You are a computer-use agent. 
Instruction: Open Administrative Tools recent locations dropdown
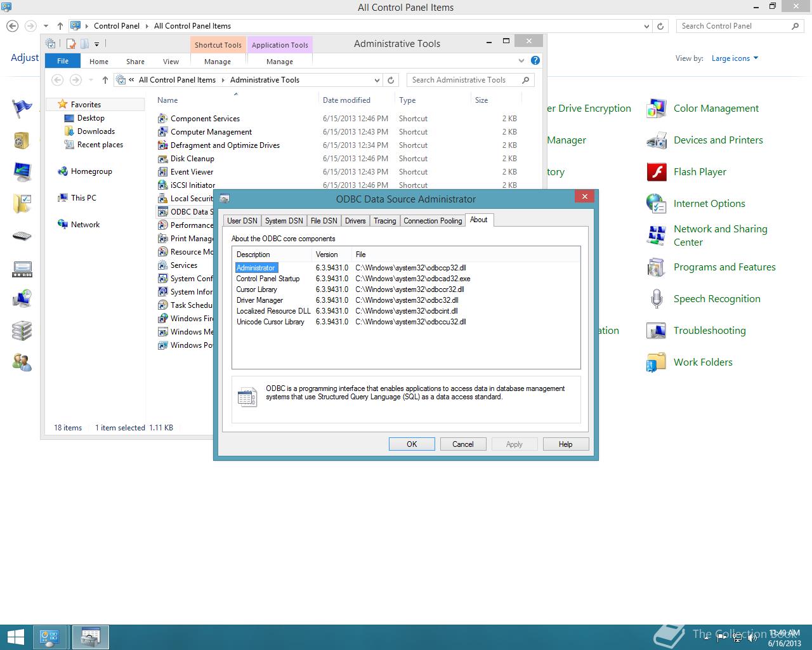point(91,80)
